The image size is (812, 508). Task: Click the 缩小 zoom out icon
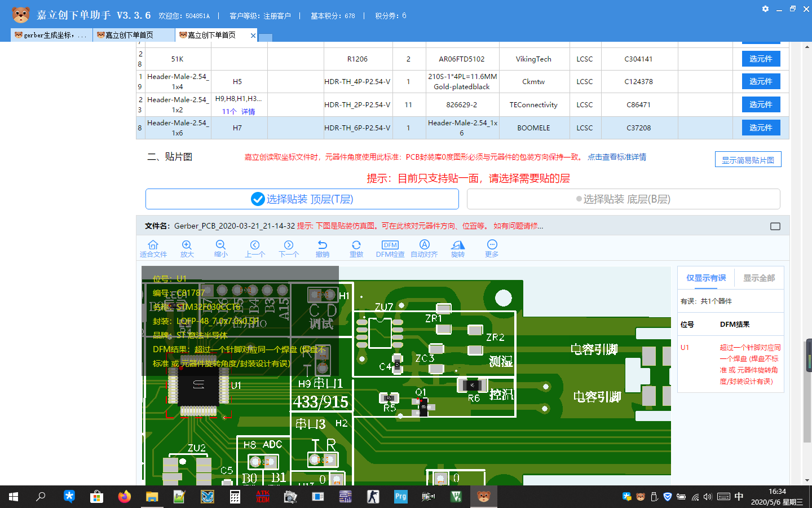coord(220,248)
